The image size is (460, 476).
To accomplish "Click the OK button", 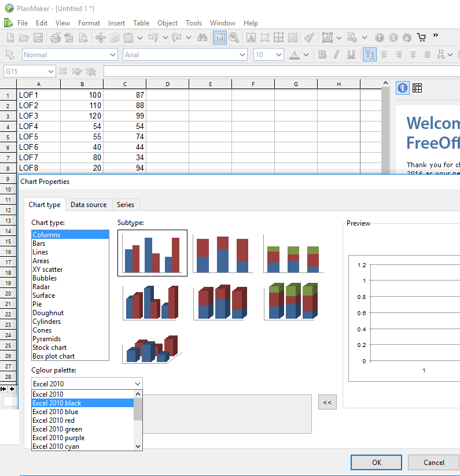I will point(377,462).
